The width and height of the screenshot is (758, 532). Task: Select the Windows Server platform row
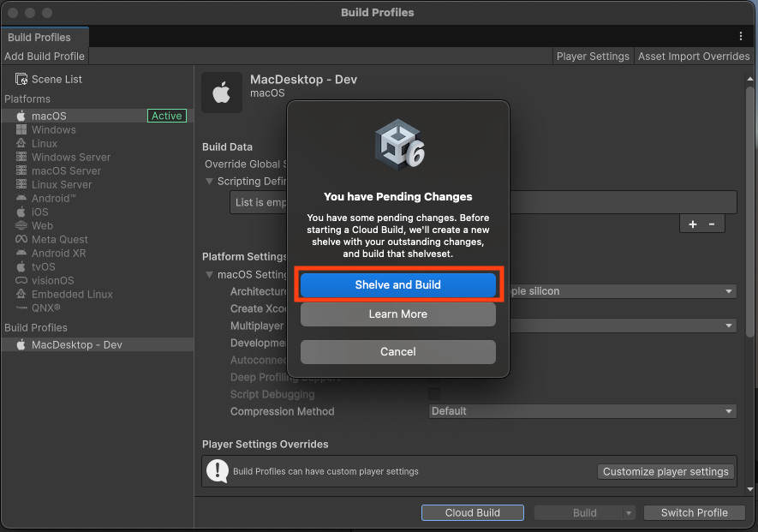pos(98,157)
